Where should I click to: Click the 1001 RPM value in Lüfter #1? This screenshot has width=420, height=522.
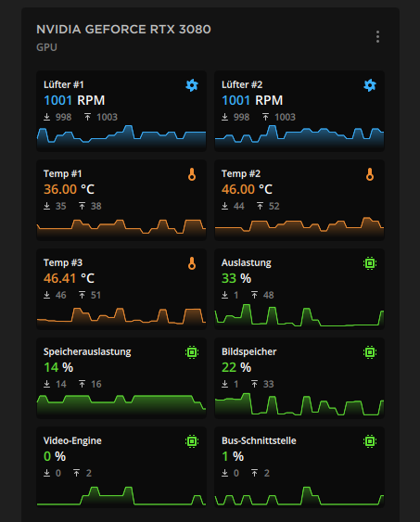(74, 100)
